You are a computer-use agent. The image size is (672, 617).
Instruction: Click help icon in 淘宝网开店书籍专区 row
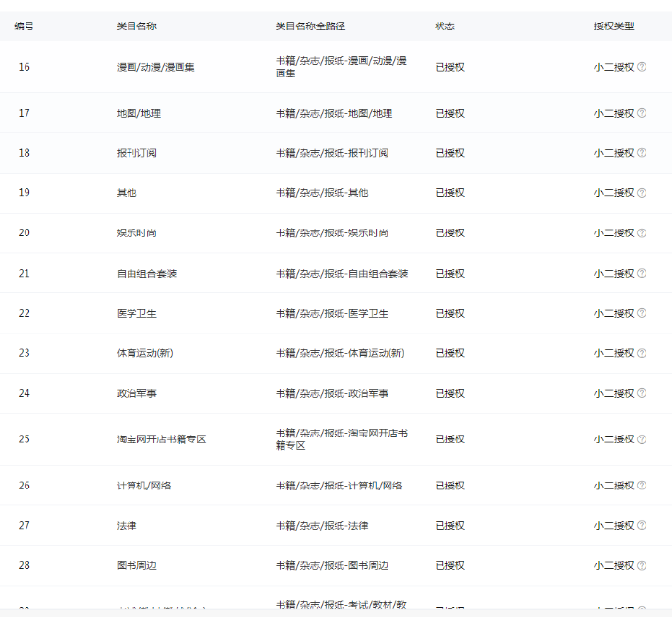642,439
